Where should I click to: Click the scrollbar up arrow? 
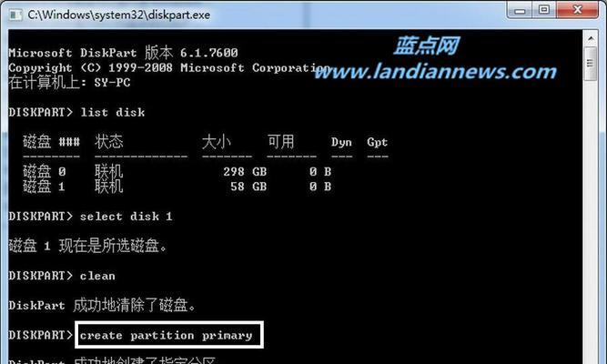[591, 39]
